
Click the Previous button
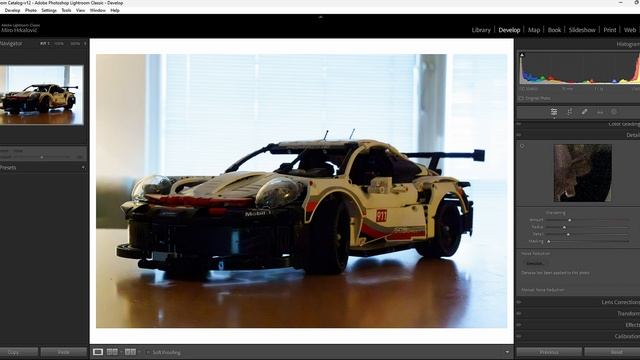point(549,352)
